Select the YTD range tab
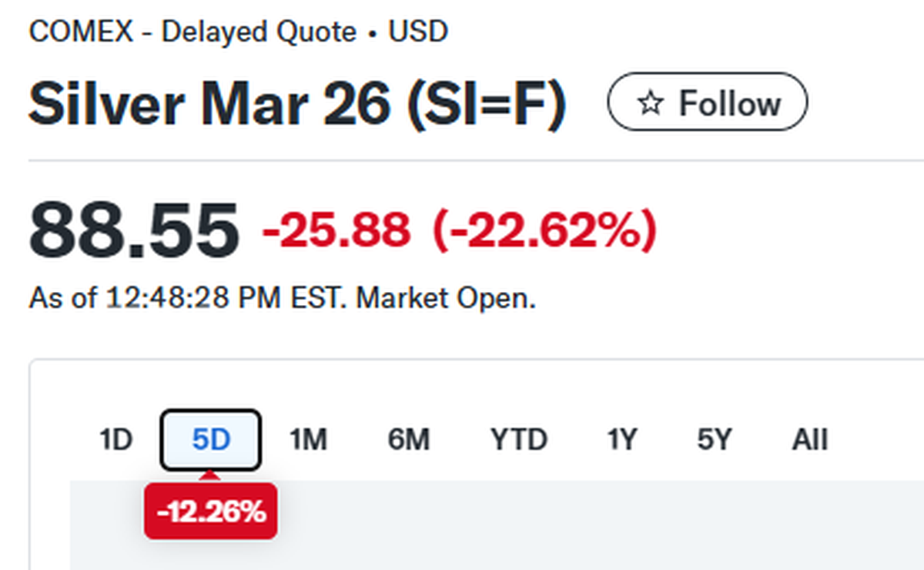This screenshot has height=570, width=924. coord(519,440)
